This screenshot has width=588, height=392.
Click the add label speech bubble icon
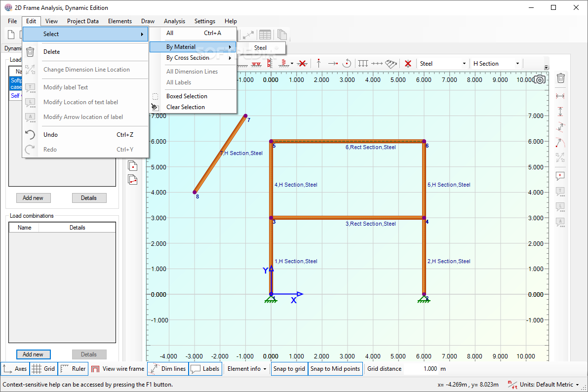pyautogui.click(x=560, y=176)
